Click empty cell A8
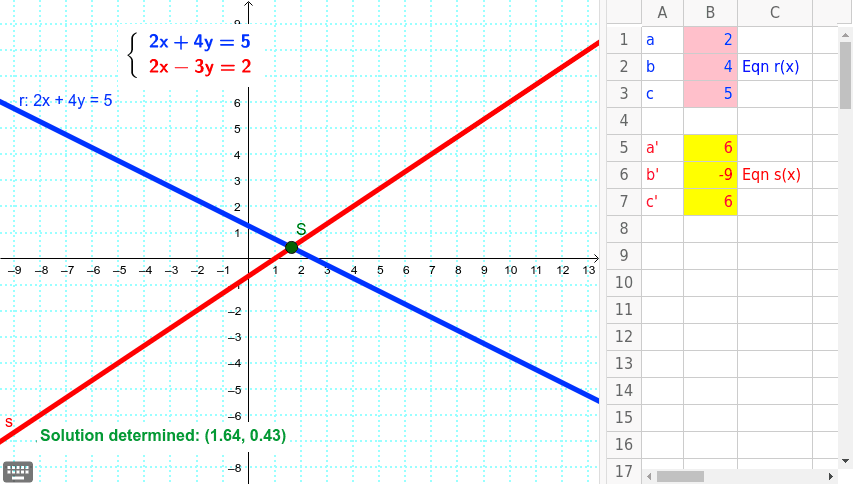The image size is (855, 486). point(663,229)
